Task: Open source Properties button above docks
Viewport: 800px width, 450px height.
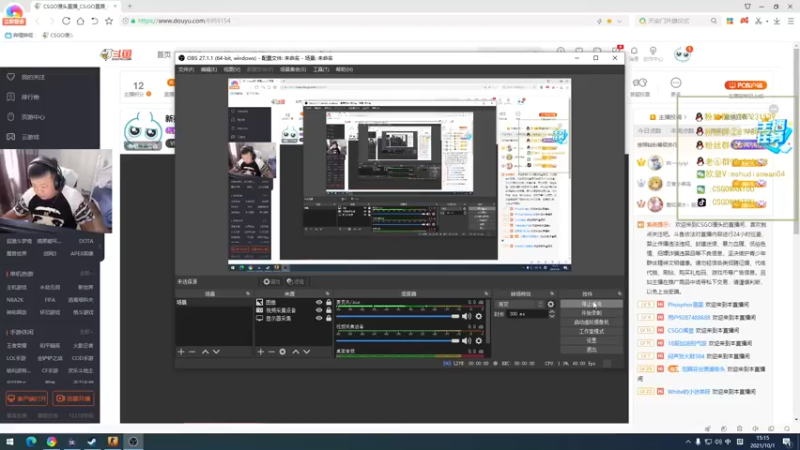Action: (272, 282)
